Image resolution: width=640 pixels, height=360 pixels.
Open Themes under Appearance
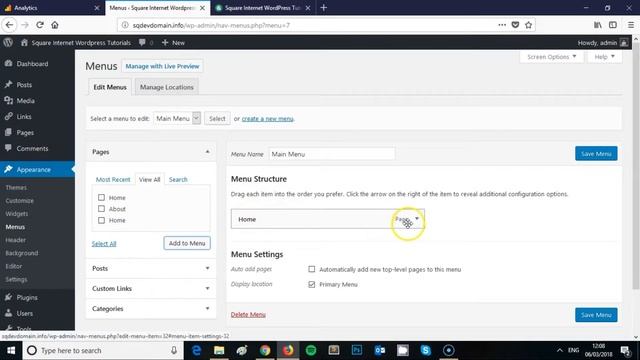tap(16, 188)
